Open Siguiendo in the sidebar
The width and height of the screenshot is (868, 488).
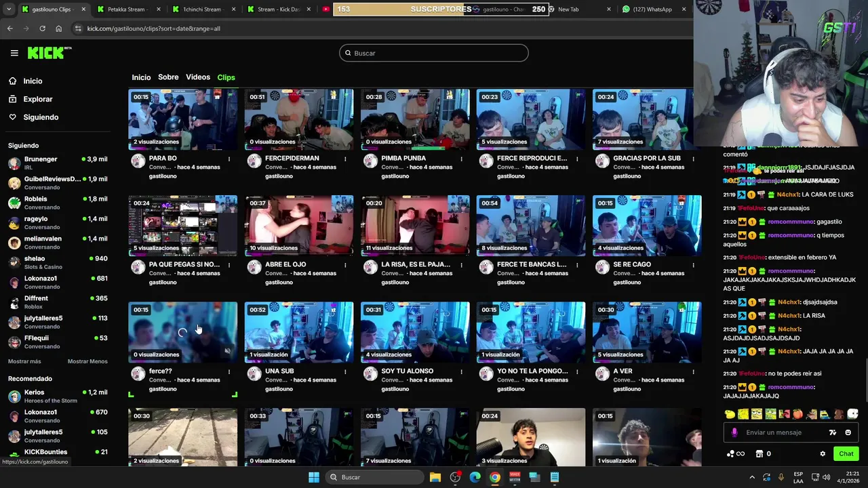coord(33,117)
